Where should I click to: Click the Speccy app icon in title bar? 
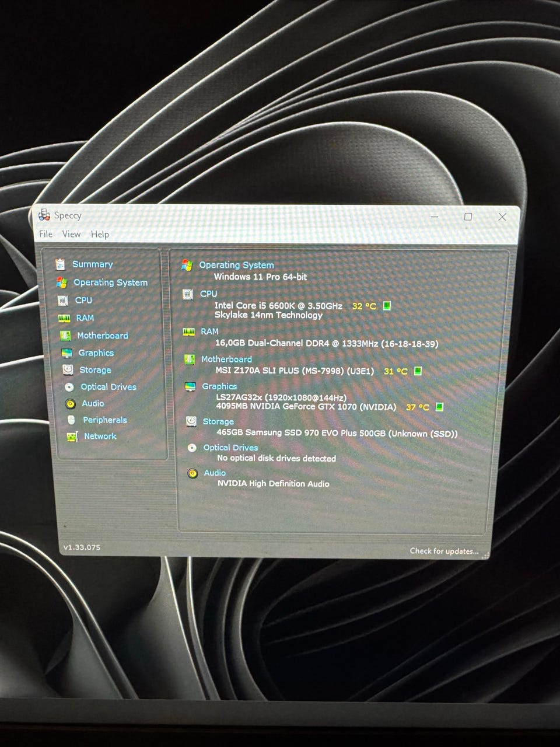pos(44,215)
